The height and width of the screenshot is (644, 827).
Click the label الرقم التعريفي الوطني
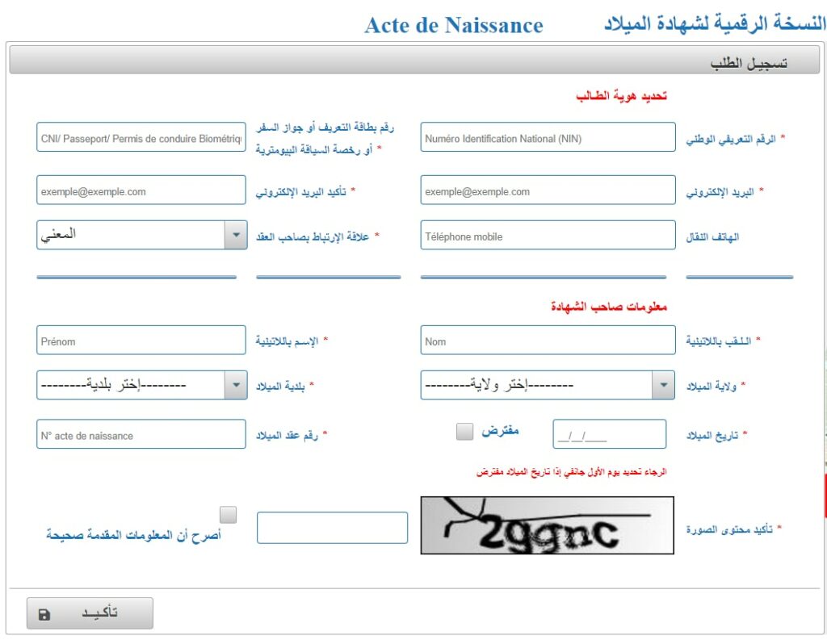pyautogui.click(x=731, y=140)
